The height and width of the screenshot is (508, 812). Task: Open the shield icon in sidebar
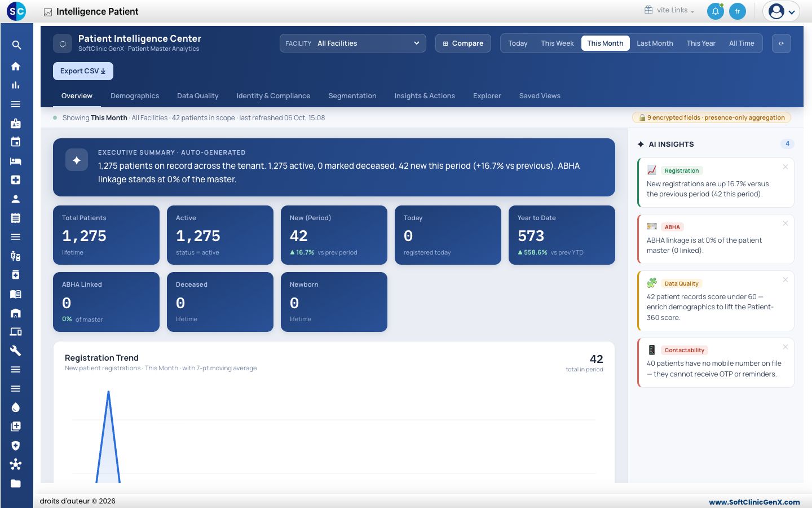(16, 445)
